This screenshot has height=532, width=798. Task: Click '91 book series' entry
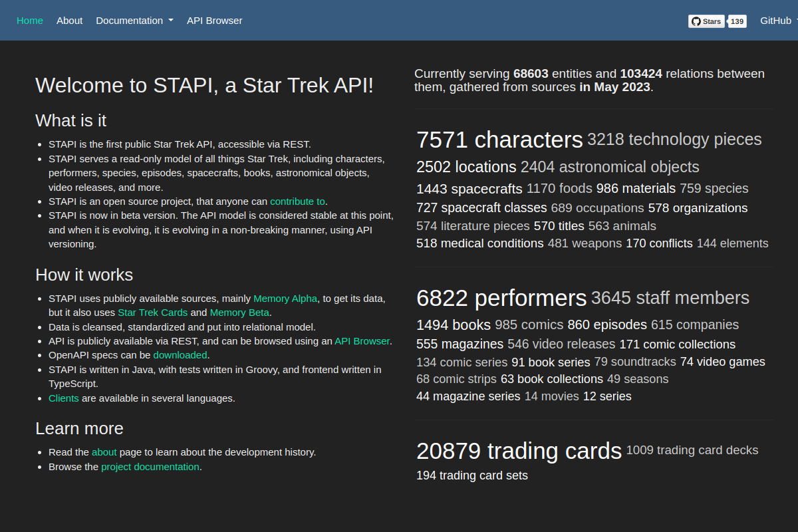tap(551, 362)
